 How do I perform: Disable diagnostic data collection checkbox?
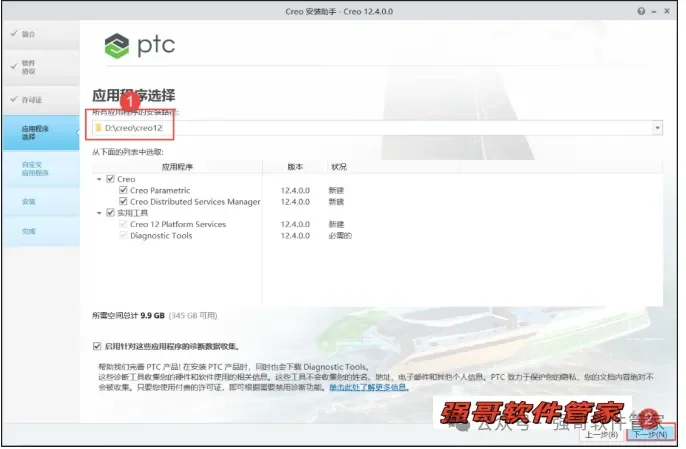tap(97, 347)
